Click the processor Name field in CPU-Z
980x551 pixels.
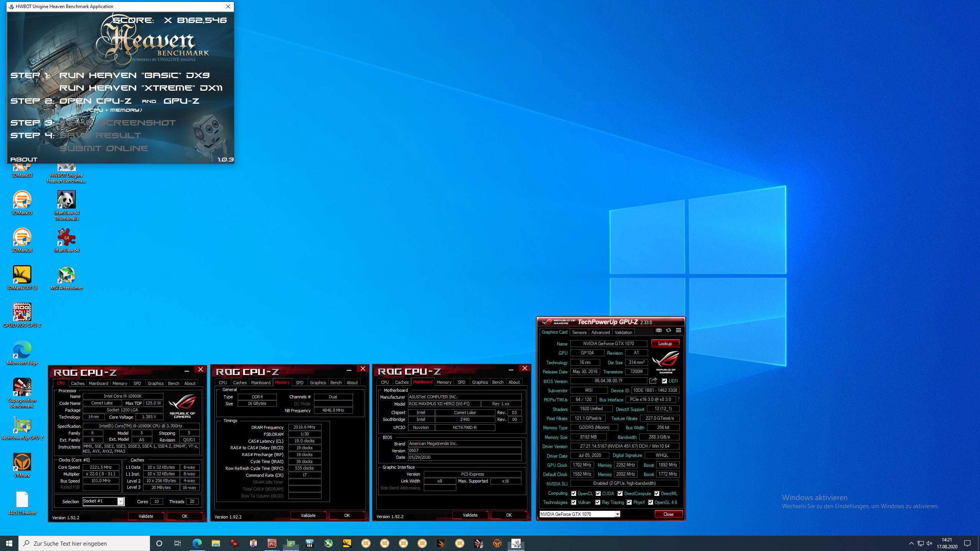pos(123,396)
